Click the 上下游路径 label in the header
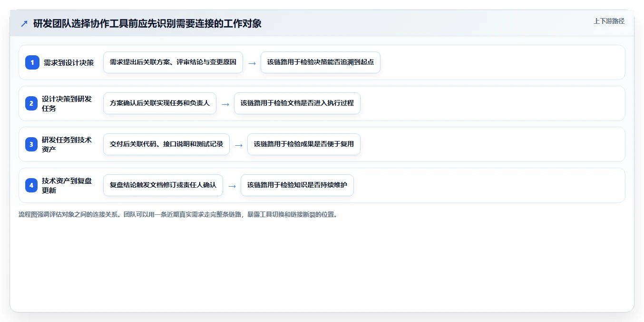Image resolution: width=644 pixels, height=322 pixels. click(x=609, y=21)
